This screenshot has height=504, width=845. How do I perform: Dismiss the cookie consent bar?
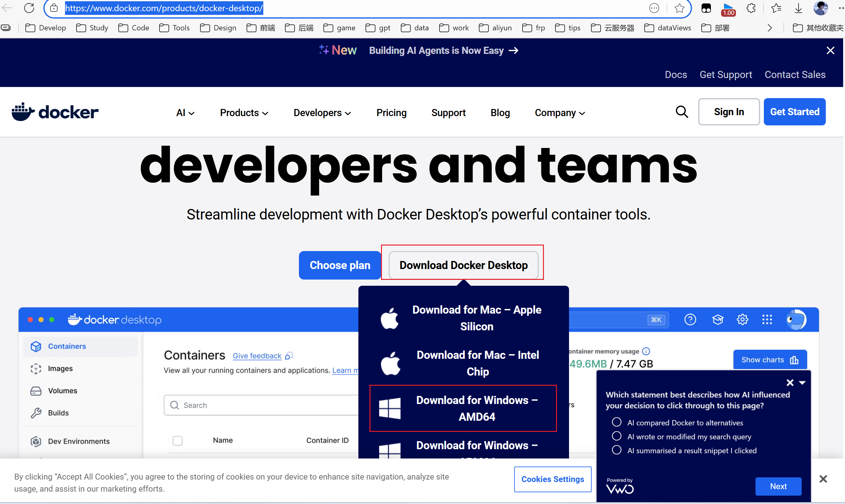pos(823,479)
